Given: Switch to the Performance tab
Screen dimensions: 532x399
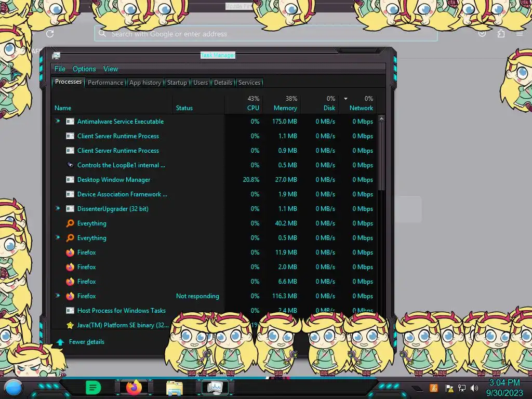Looking at the screenshot, I should point(105,83).
